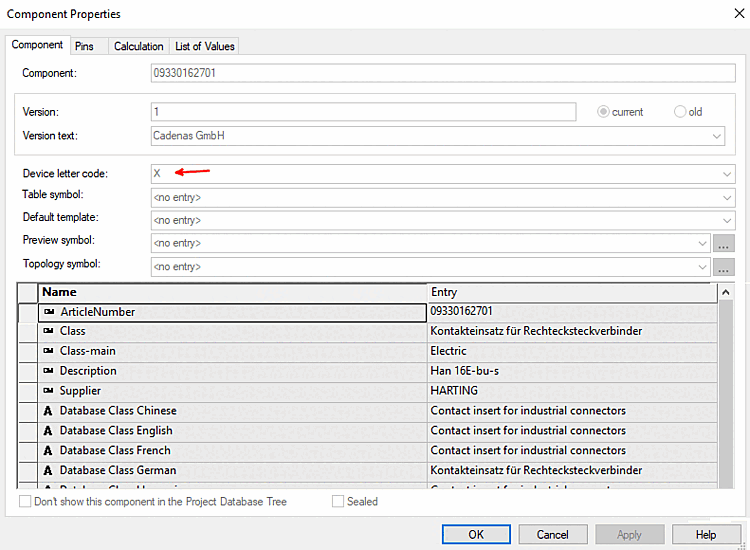Browse for Preview symbol with ellipsis button
This screenshot has height=550, width=750.
pyautogui.click(x=724, y=242)
